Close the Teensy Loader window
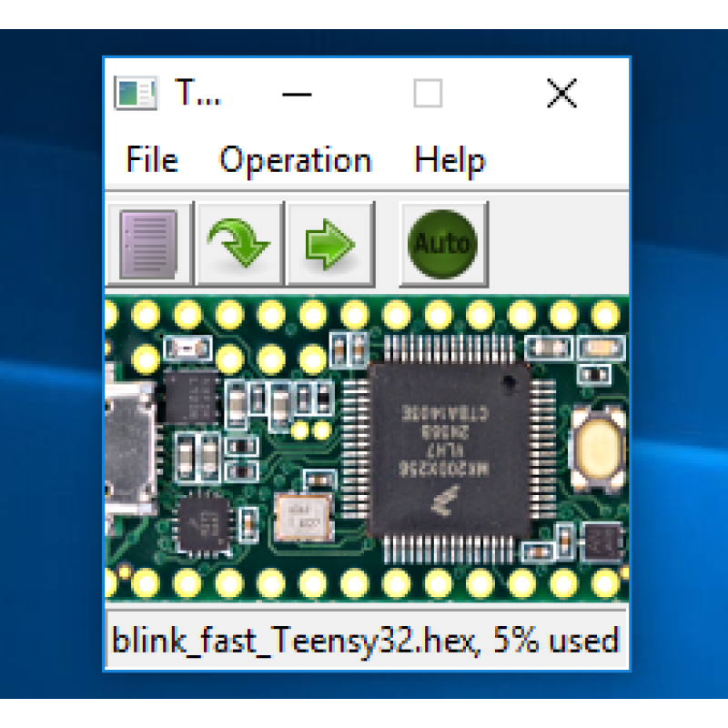Viewport: 728px width, 728px height. tap(561, 92)
